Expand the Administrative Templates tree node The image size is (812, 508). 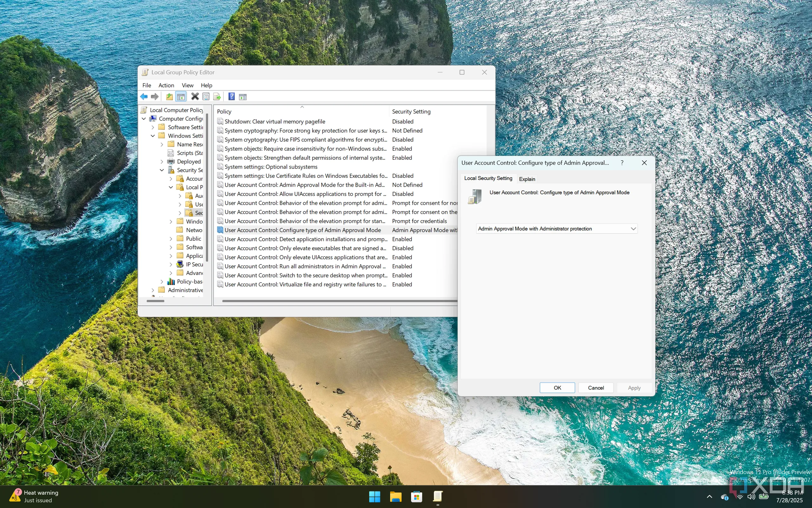tap(153, 290)
